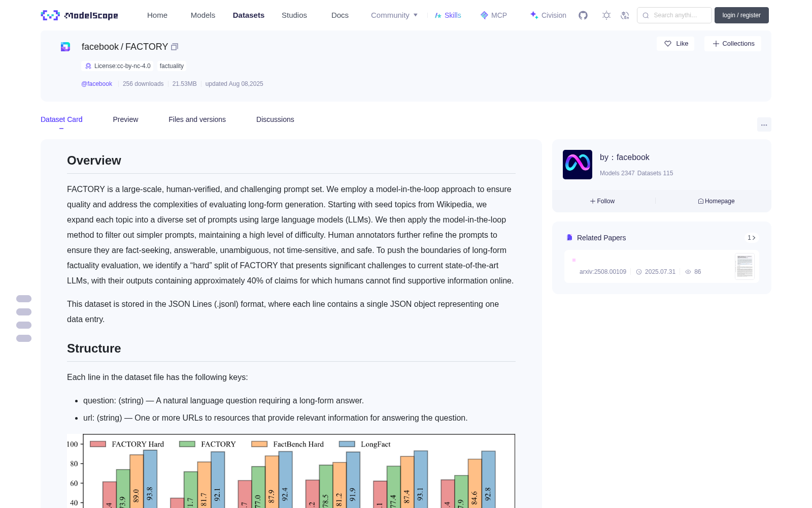This screenshot has height=508, width=812.
Task: Click the factuality tag
Action: coord(172,66)
